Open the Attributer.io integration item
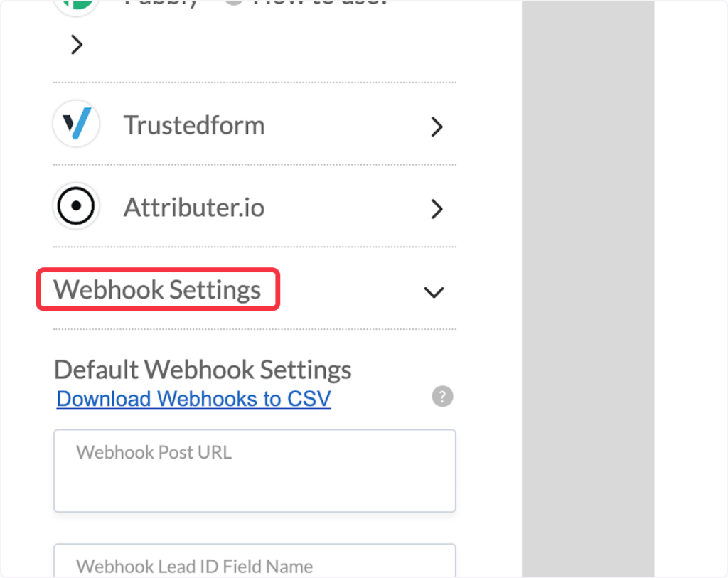Screen dimensions: 728x578 (x=194, y=208)
